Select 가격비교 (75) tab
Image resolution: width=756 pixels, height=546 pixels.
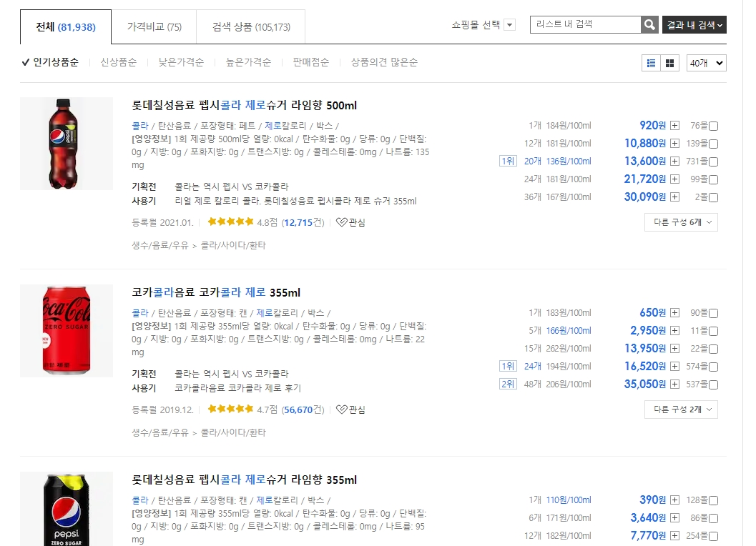tap(154, 27)
